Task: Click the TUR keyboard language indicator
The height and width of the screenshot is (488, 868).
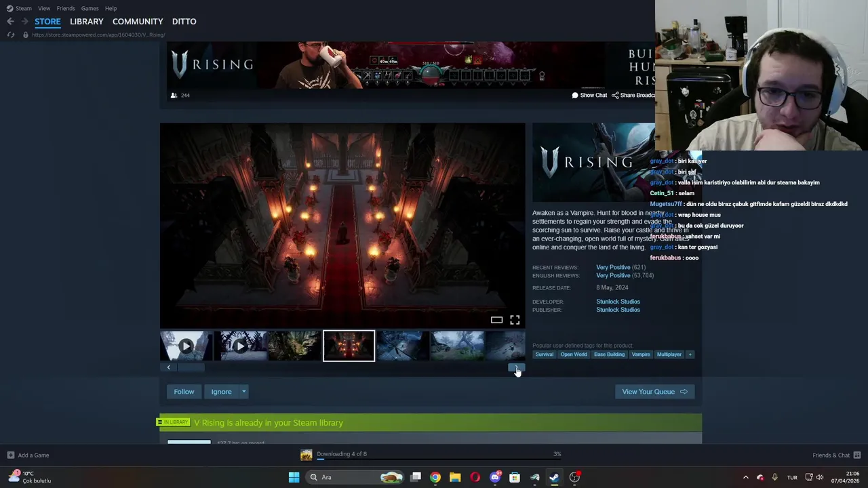Action: 792,477
